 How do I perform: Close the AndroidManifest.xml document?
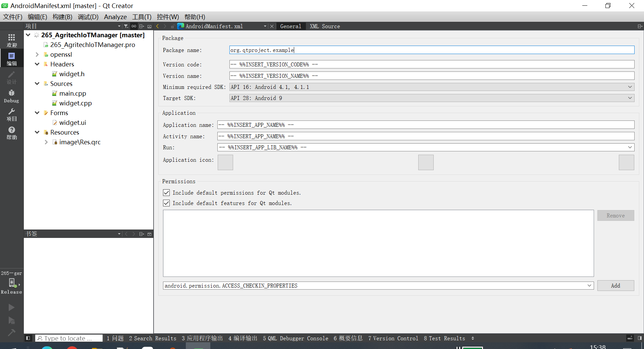coord(272,26)
